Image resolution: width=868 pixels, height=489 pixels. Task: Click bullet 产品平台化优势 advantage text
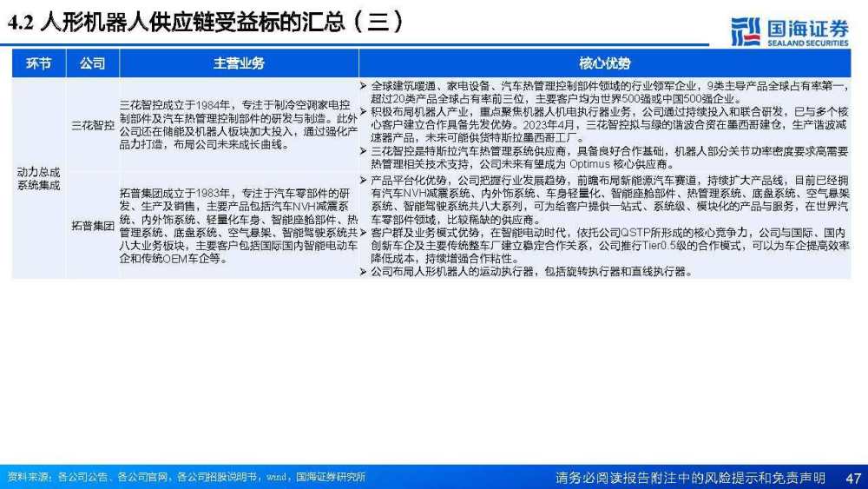coord(609,200)
